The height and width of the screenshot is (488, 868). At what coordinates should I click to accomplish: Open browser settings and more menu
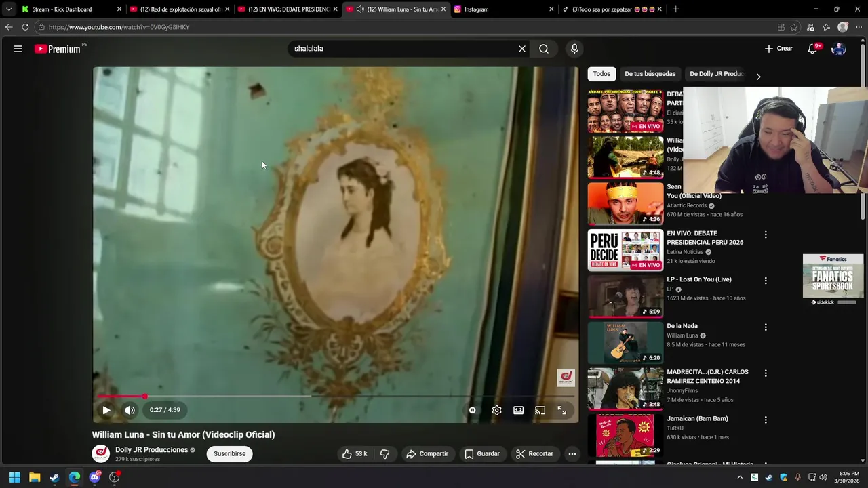coord(859,27)
